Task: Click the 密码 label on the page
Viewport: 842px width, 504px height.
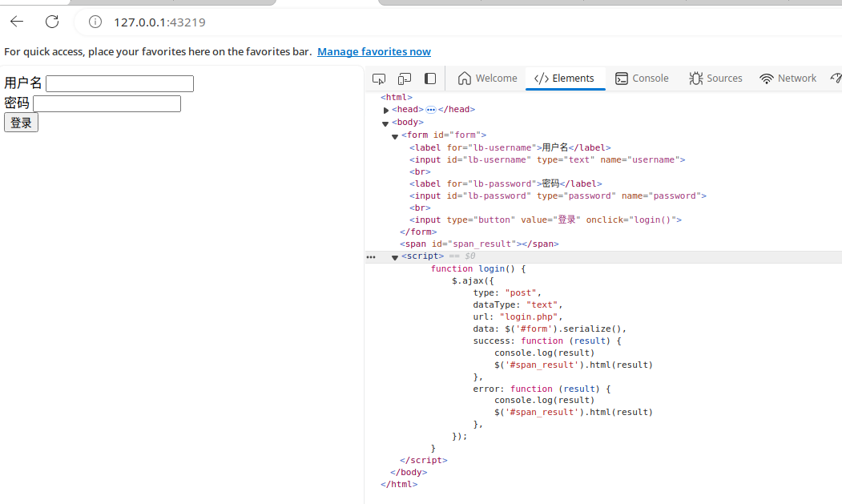Action: tap(17, 103)
